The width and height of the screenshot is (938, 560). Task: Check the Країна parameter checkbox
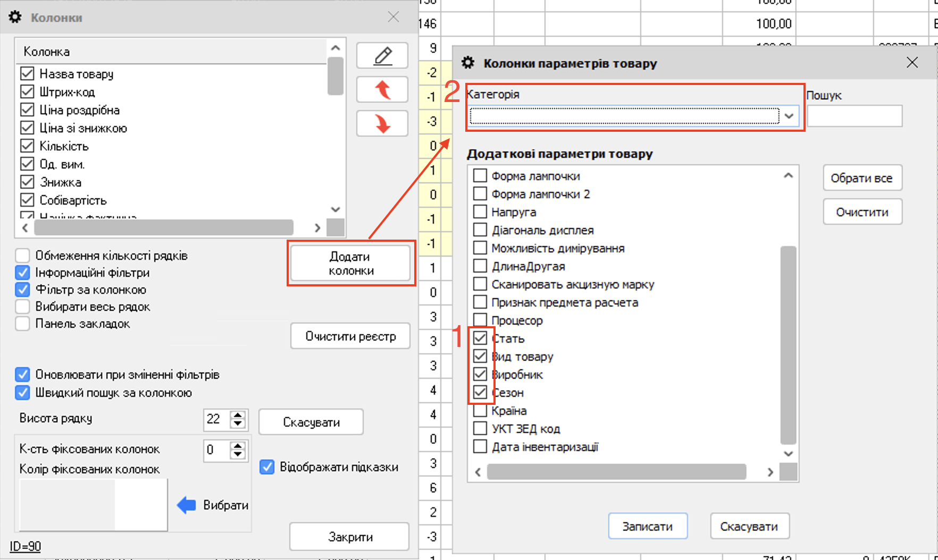[x=480, y=411]
